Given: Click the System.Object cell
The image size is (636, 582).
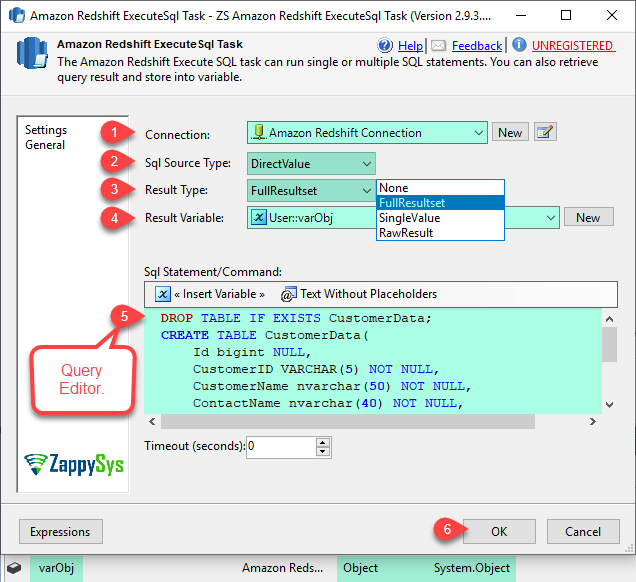Looking at the screenshot, I should pyautogui.click(x=471, y=568).
